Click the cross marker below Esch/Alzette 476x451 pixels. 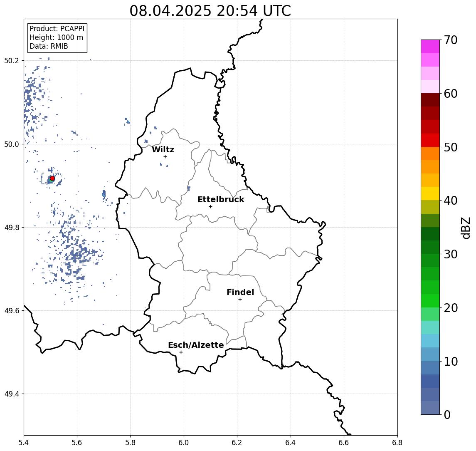(181, 352)
